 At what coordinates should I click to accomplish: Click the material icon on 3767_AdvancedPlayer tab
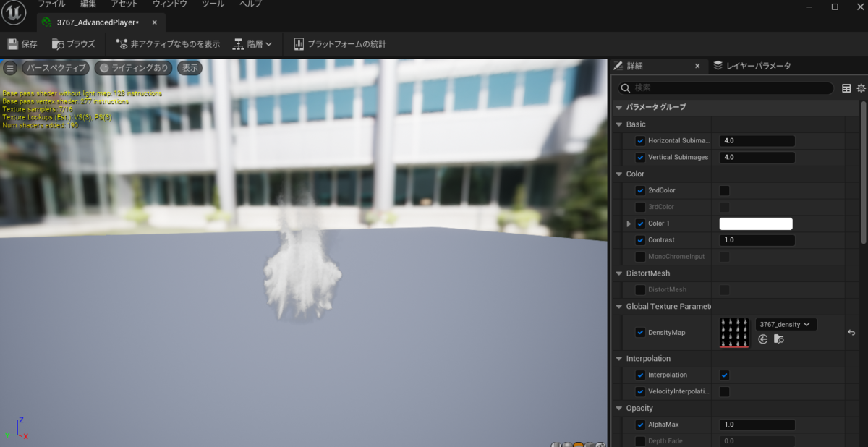pos(47,22)
